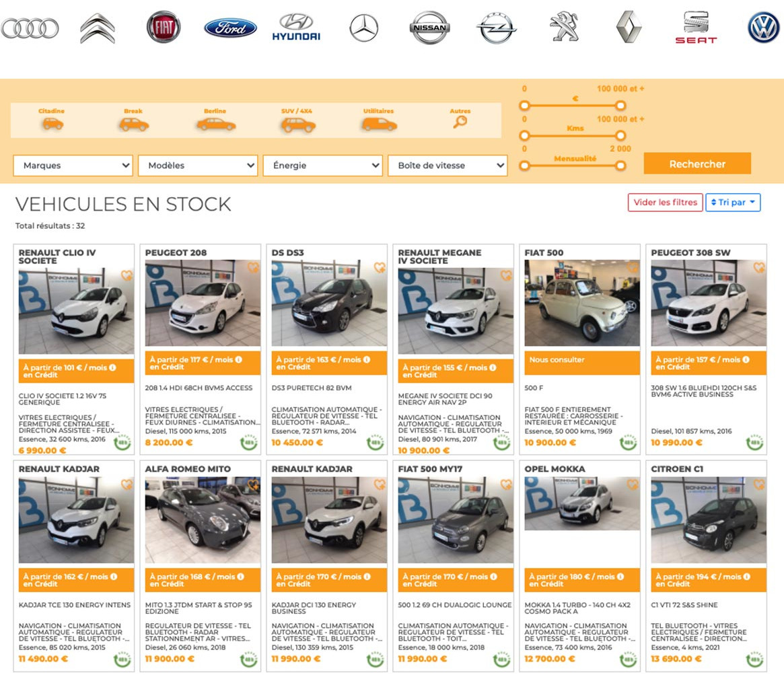Choose the Berline body type icon
The width and height of the screenshot is (784, 677).
click(215, 124)
